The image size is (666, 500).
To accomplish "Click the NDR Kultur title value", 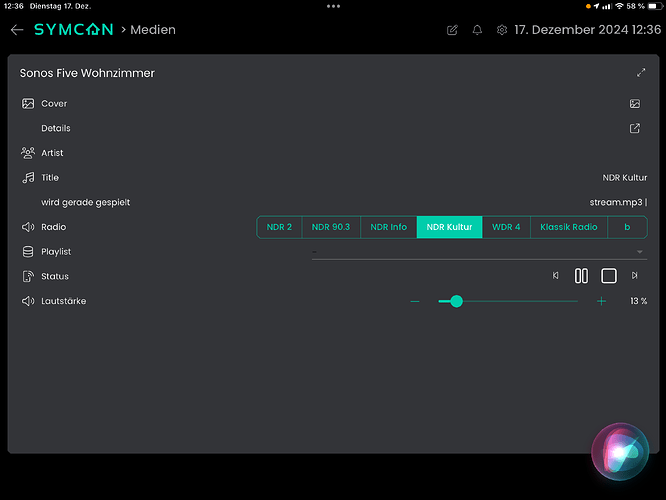I will click(x=625, y=178).
